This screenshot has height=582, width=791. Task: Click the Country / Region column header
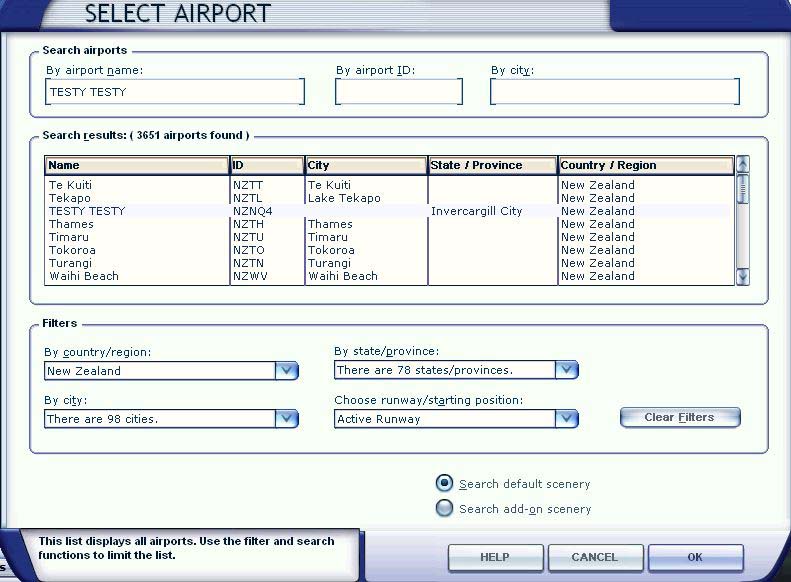(646, 165)
